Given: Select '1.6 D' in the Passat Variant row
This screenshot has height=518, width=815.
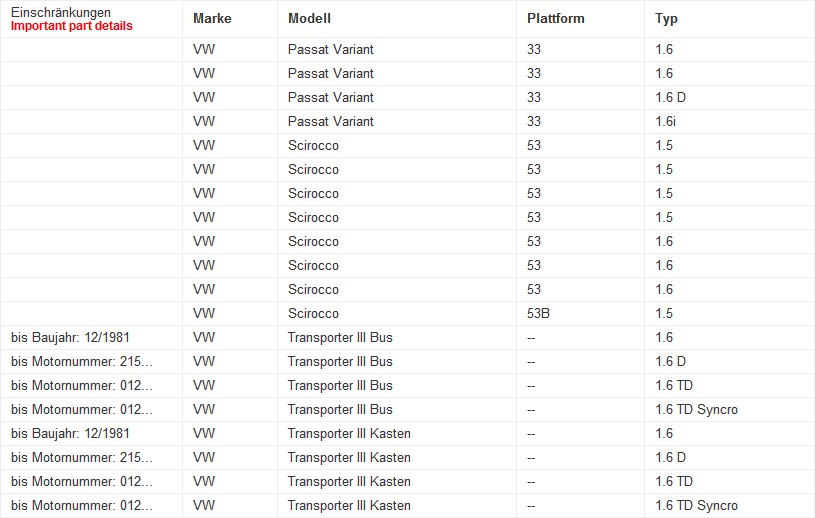Looking at the screenshot, I should coord(670,97).
